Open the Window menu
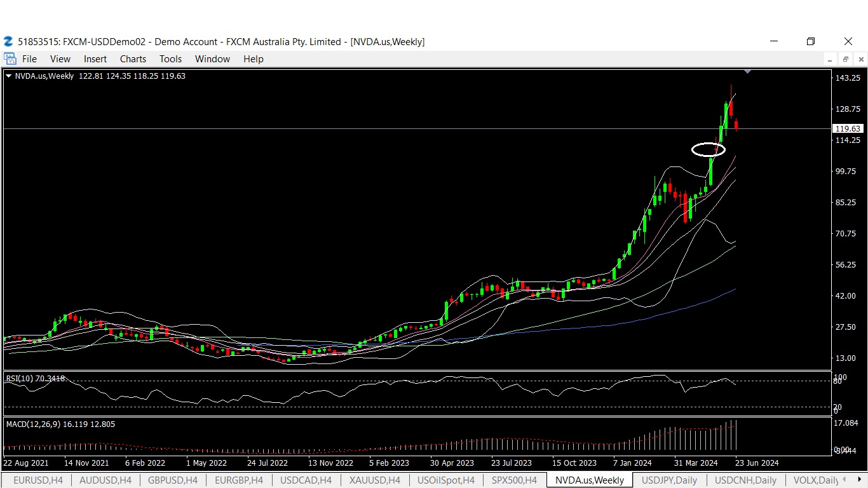Screen dimensions: 868x488 coord(212,59)
